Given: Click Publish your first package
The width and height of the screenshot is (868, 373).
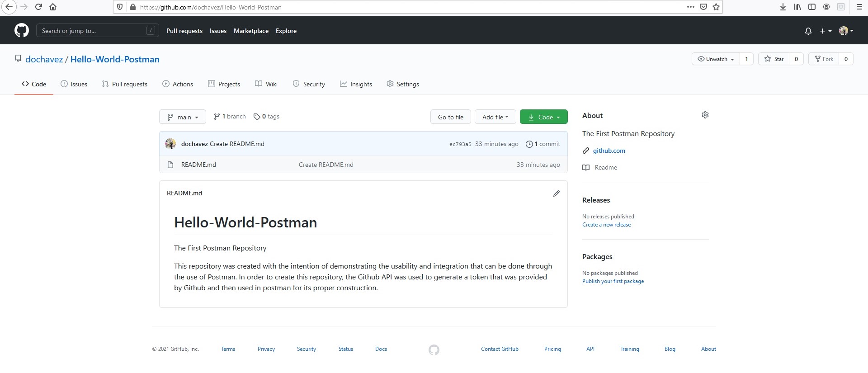Looking at the screenshot, I should 613,281.
